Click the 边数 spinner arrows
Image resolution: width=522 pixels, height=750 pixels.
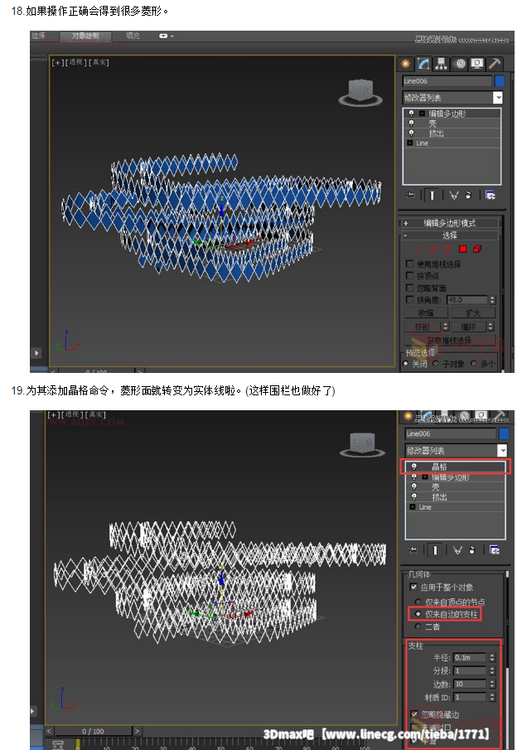pos(492,684)
